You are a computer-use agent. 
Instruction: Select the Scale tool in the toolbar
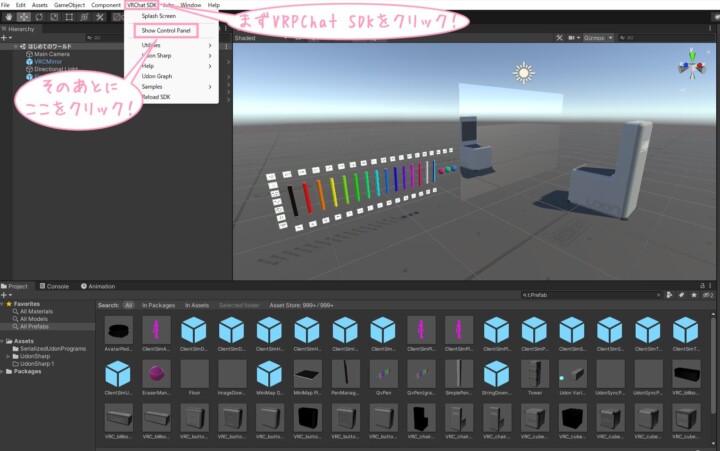pyautogui.click(x=54, y=17)
